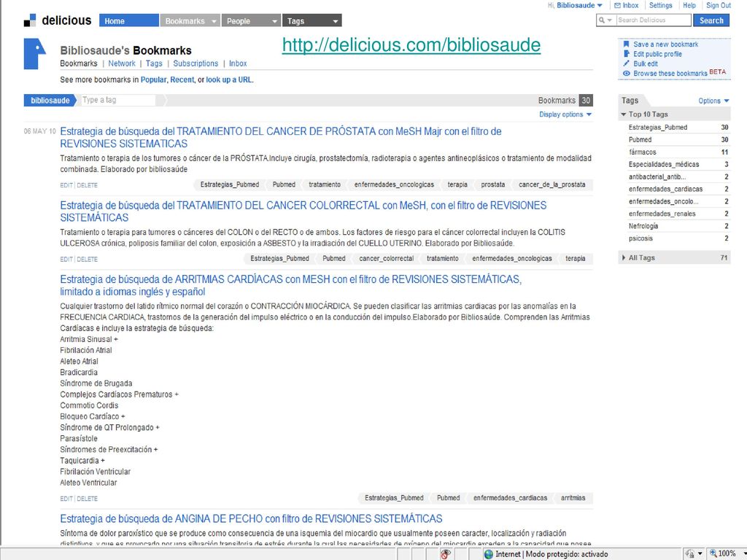
Task: Click the blue Search button
Action: tap(711, 20)
